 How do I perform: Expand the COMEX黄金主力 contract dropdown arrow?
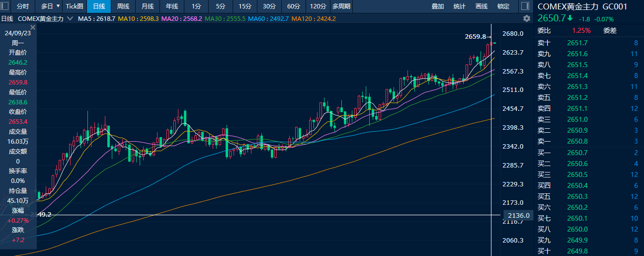coord(70,18)
